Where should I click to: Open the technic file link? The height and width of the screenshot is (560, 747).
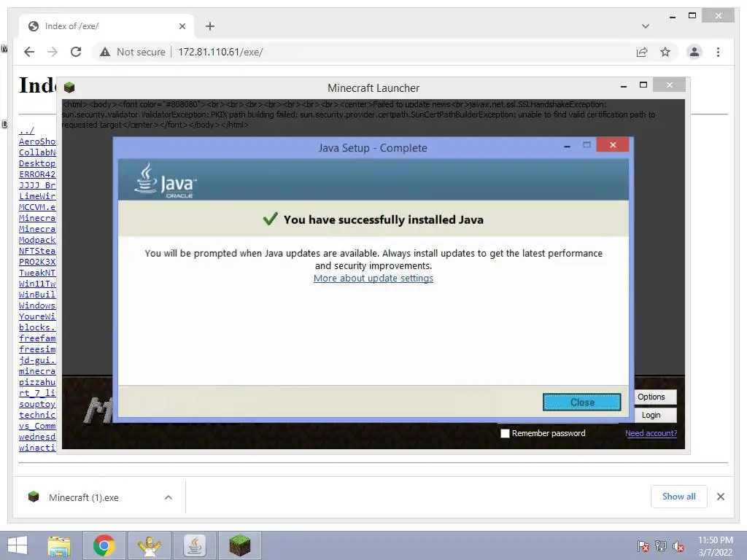tap(37, 415)
